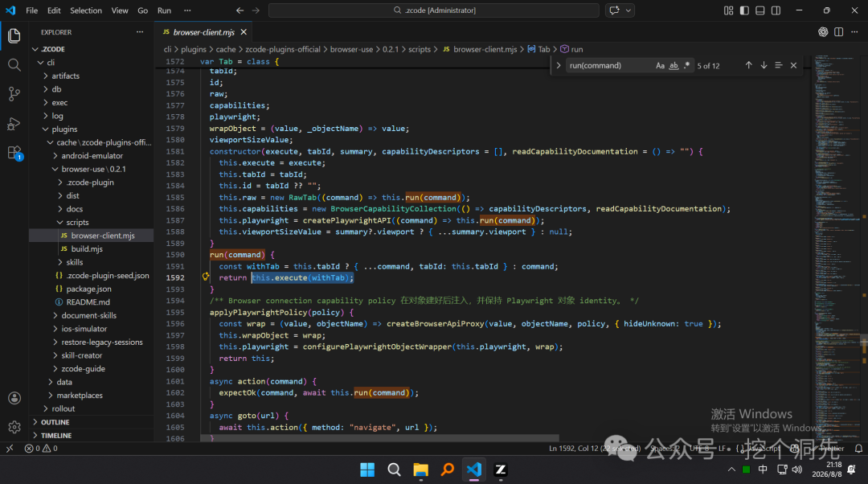
Task: Split the editor to the right
Action: (x=838, y=32)
